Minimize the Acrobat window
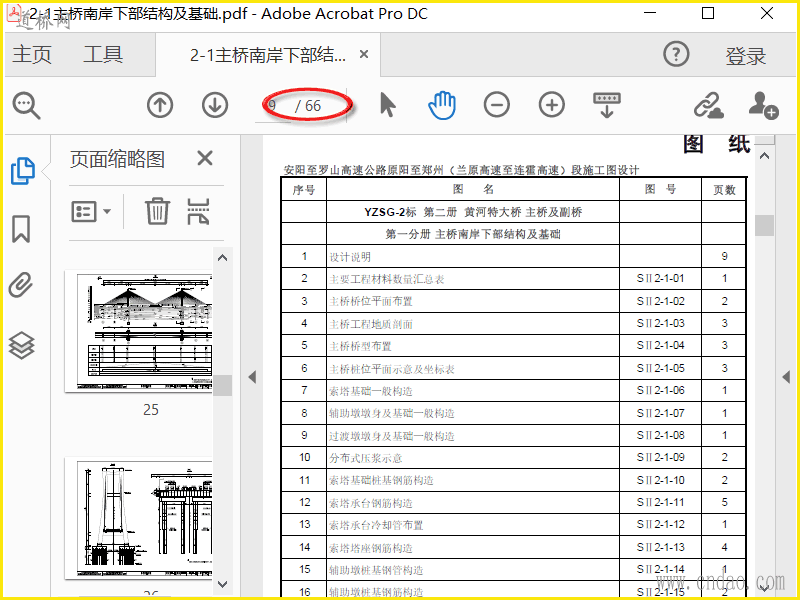800x600 pixels. pyautogui.click(x=650, y=13)
